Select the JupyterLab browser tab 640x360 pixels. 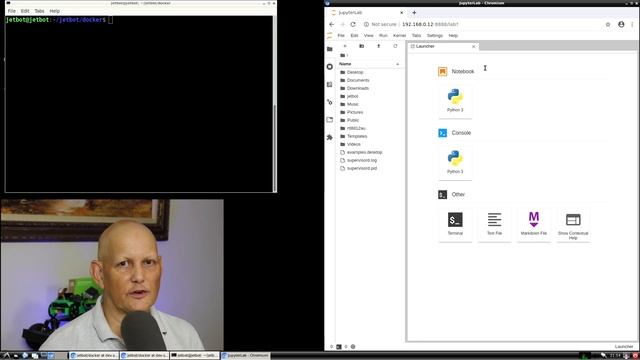click(367, 13)
